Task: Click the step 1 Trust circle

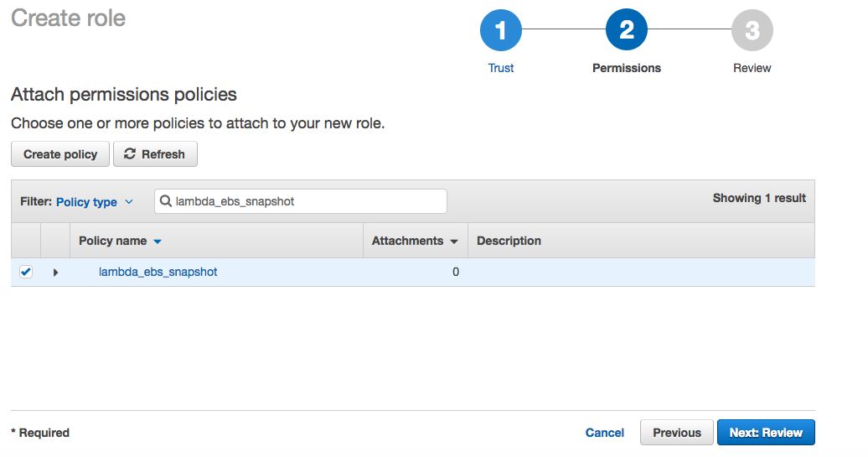Action: point(501,31)
